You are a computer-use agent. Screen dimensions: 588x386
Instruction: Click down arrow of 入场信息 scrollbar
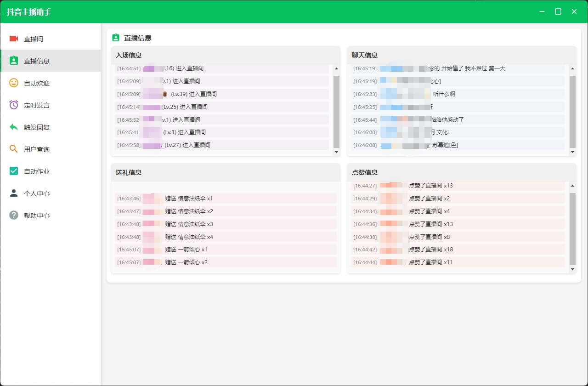coord(336,152)
